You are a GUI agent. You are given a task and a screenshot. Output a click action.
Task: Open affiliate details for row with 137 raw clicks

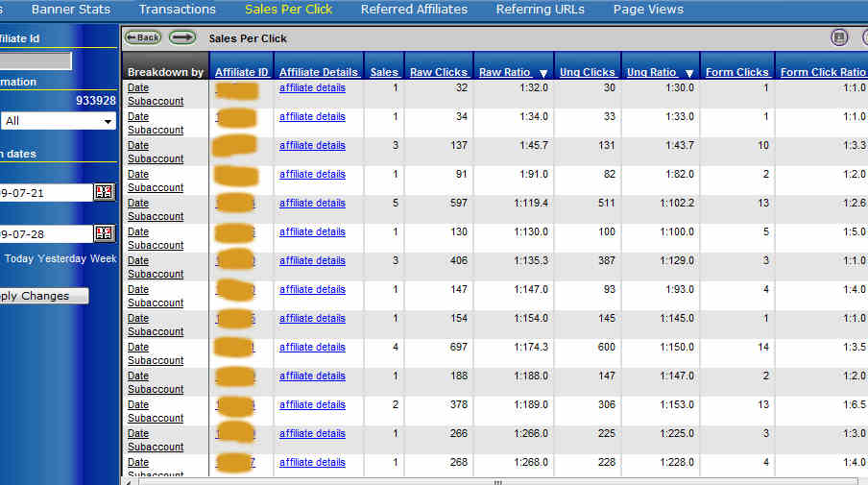(312, 145)
